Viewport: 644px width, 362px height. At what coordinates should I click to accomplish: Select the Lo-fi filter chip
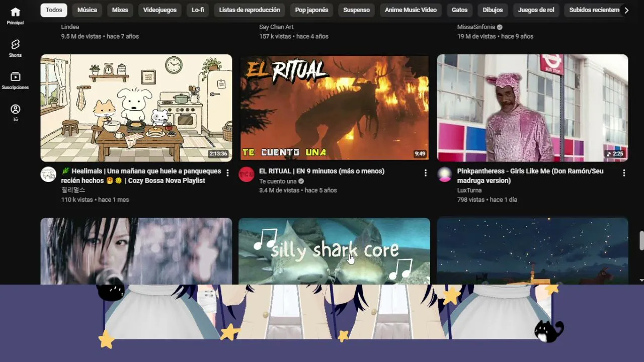198,10
